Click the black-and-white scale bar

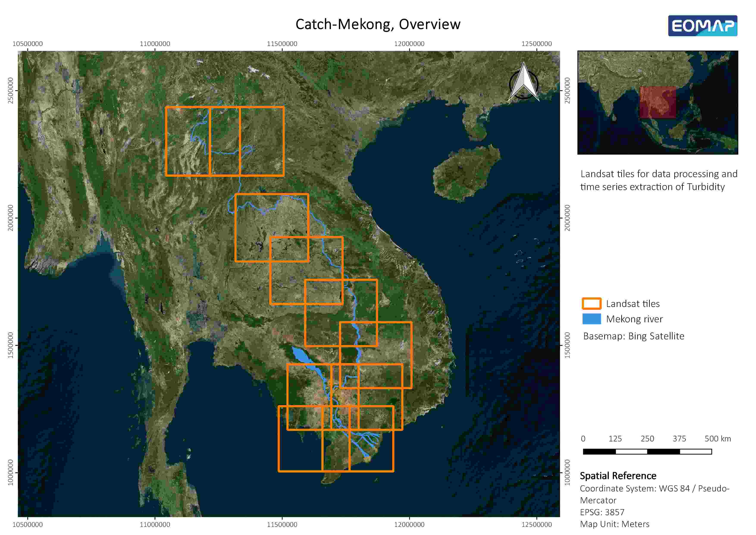pos(647,451)
